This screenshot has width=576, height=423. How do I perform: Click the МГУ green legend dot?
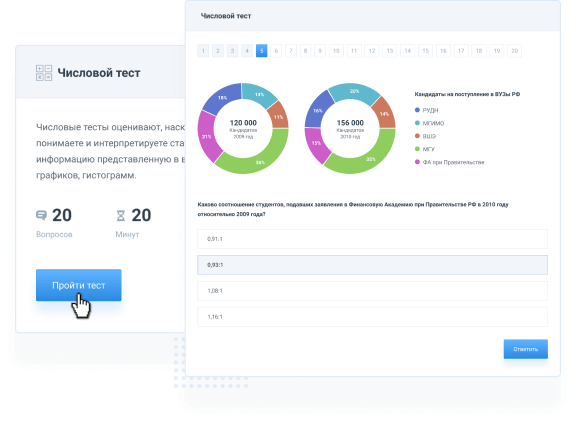pos(417,149)
